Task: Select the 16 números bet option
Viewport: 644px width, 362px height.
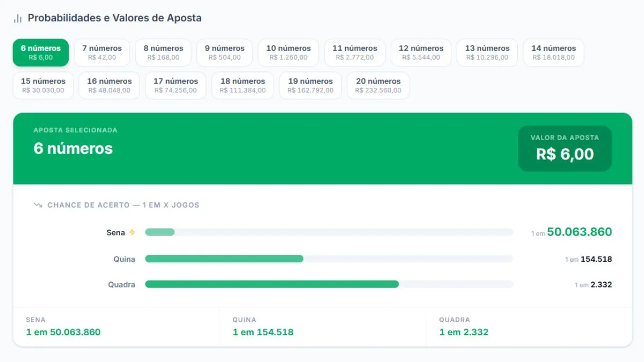Action: (x=109, y=86)
